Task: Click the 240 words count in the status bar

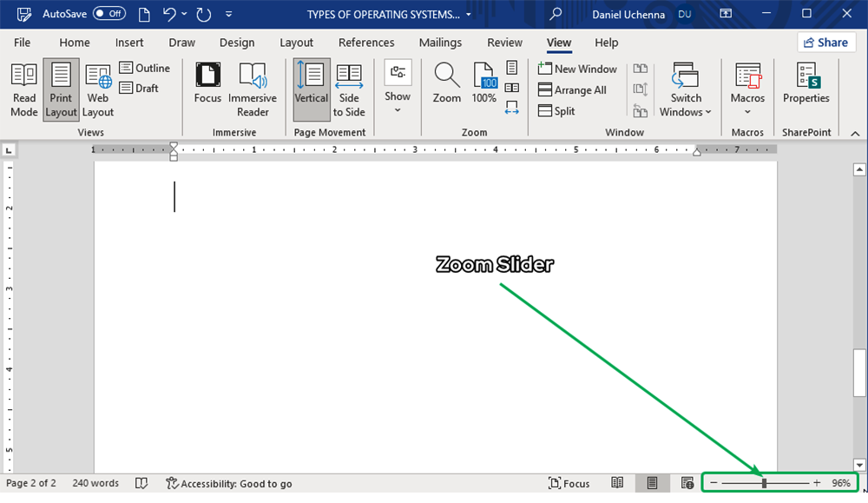Action: [95, 483]
